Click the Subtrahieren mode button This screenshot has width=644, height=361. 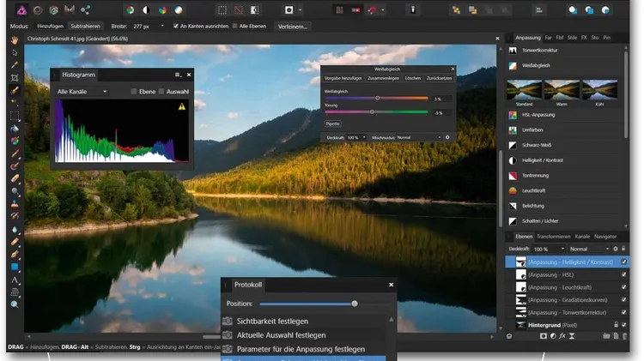(85, 26)
